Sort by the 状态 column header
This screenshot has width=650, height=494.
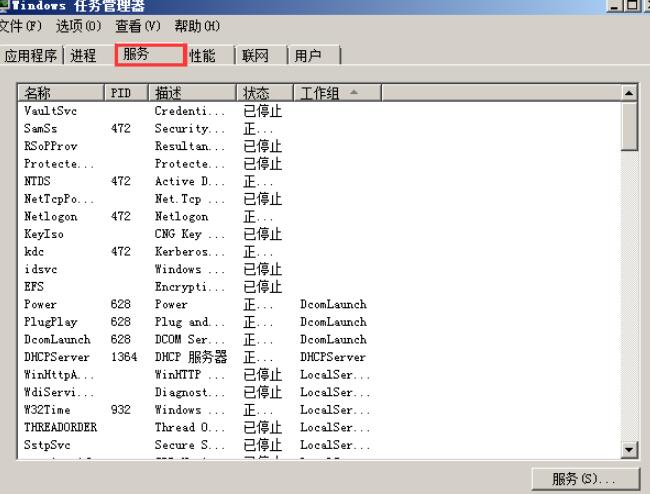(x=265, y=93)
